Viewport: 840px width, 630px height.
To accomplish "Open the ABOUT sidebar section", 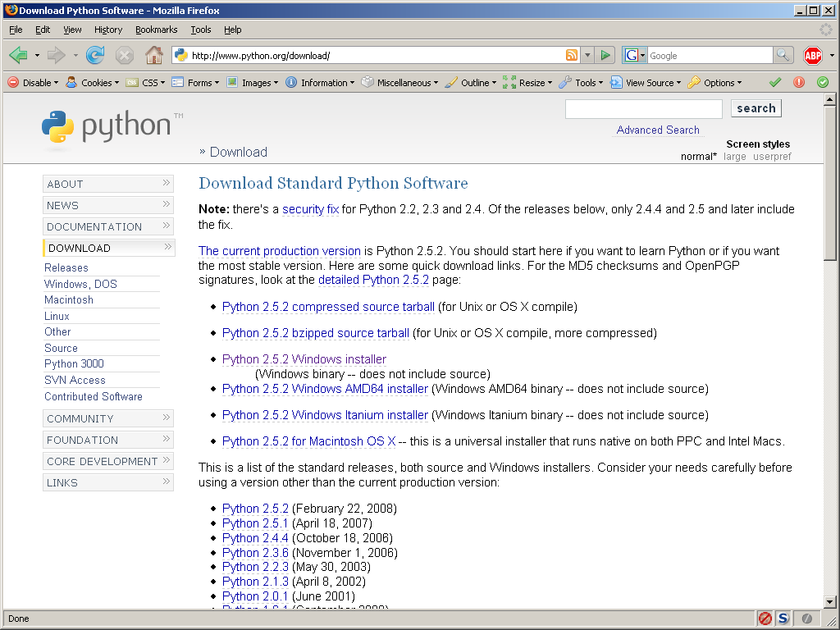I will tap(108, 184).
